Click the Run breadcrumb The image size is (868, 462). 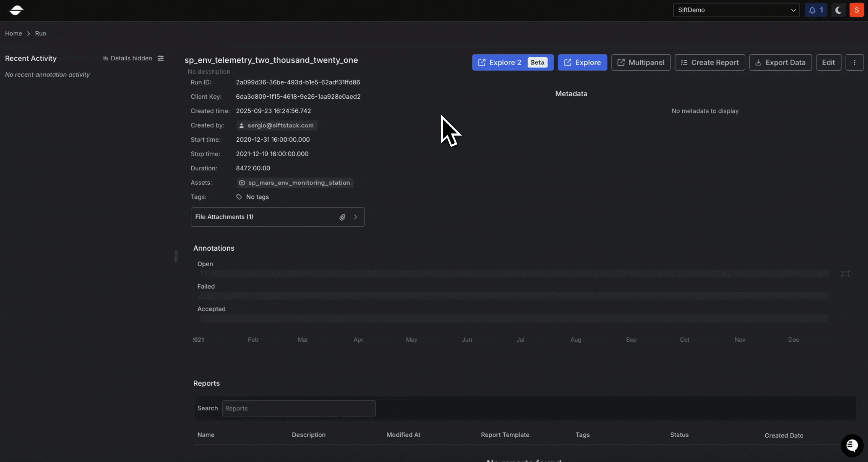click(40, 33)
